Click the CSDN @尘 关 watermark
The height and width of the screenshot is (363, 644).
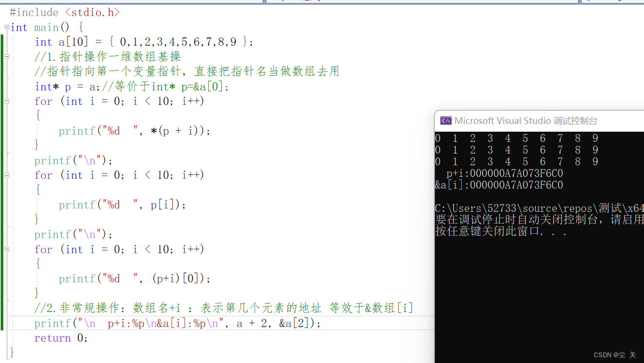pyautogui.click(x=615, y=355)
